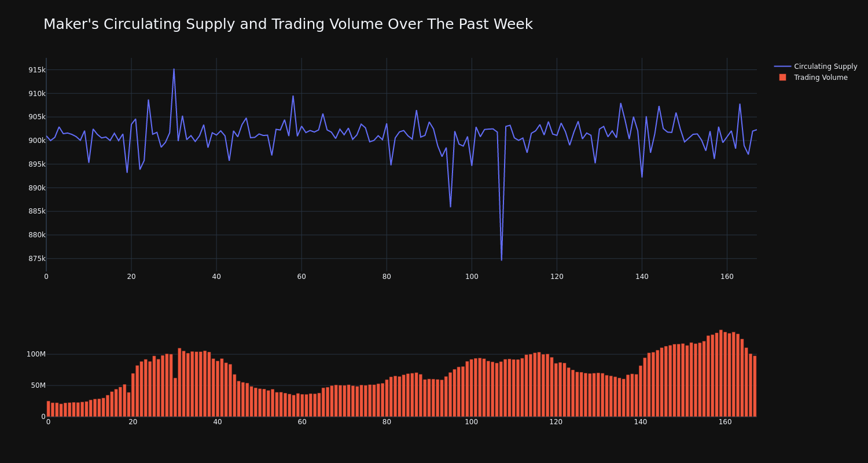Toggle the Circulating Supply legend entry
868x463 pixels.
(x=815, y=67)
